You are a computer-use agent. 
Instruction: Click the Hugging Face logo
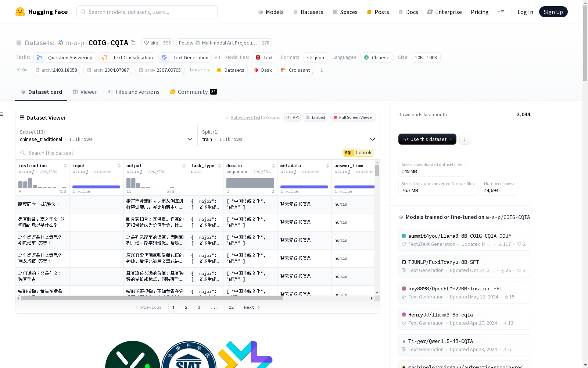(42, 12)
